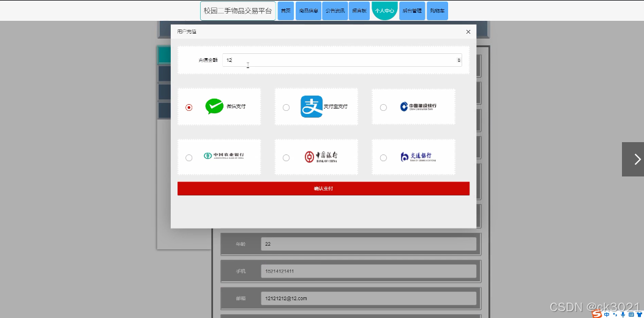Click the next-slide arrow on right edge

(x=634, y=159)
